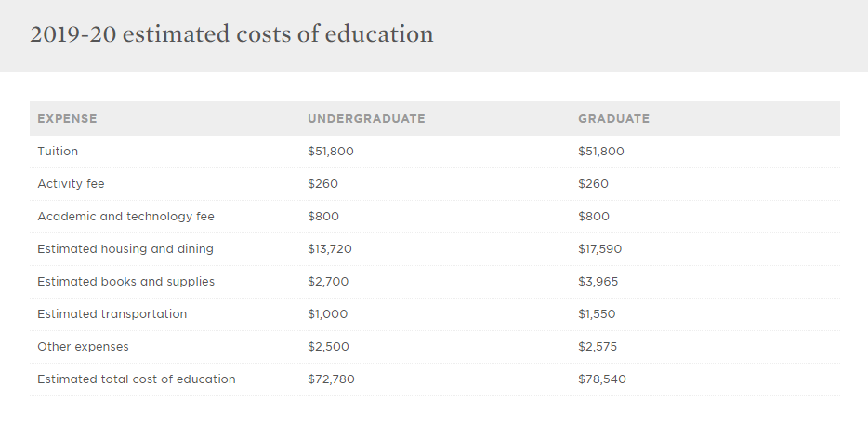Click the Tuition row label

pyautogui.click(x=58, y=152)
